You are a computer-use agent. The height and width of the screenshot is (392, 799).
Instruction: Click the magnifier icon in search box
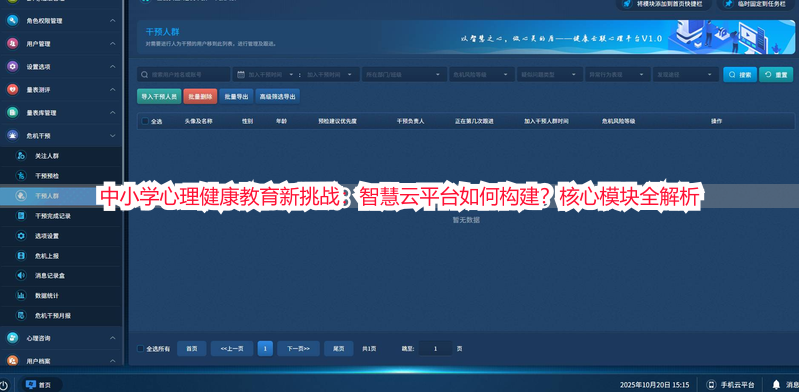[x=145, y=74]
